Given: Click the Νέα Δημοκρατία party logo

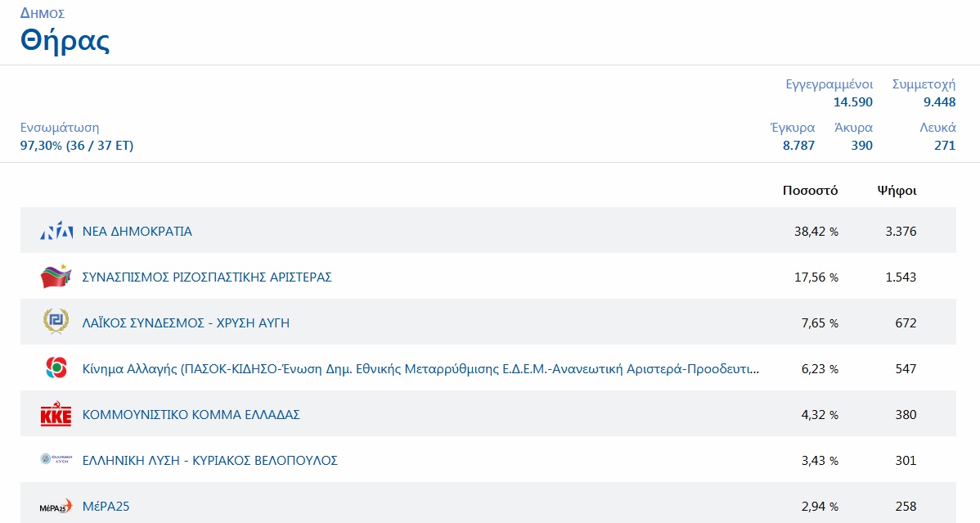Looking at the screenshot, I should coord(56,232).
